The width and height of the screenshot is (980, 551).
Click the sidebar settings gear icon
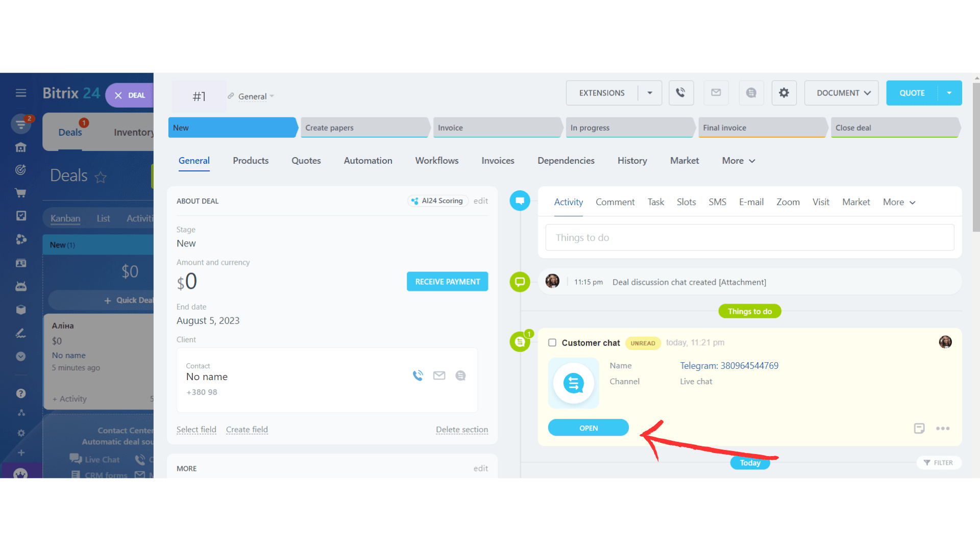pyautogui.click(x=21, y=433)
